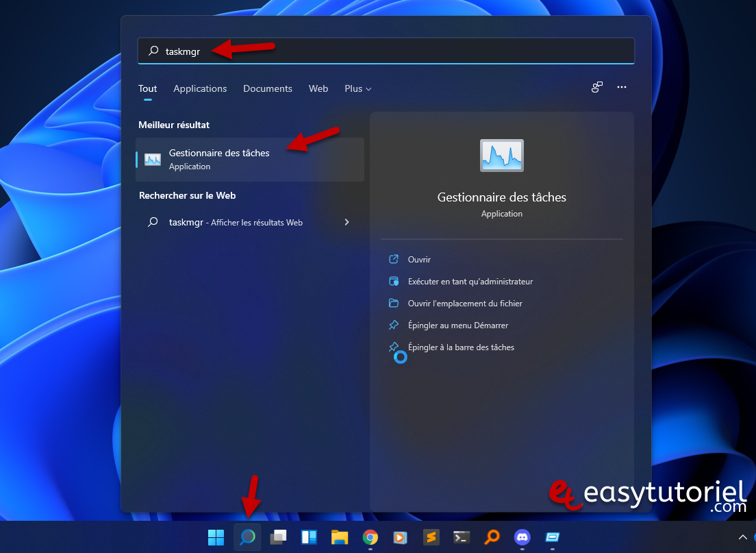Open the media player taskbar icon
The image size is (756, 553).
tap(400, 537)
